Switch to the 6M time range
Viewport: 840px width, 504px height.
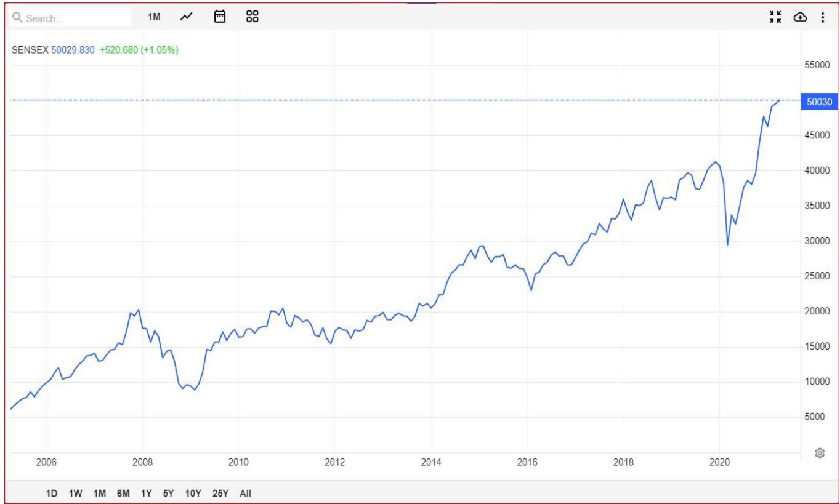[x=123, y=493]
